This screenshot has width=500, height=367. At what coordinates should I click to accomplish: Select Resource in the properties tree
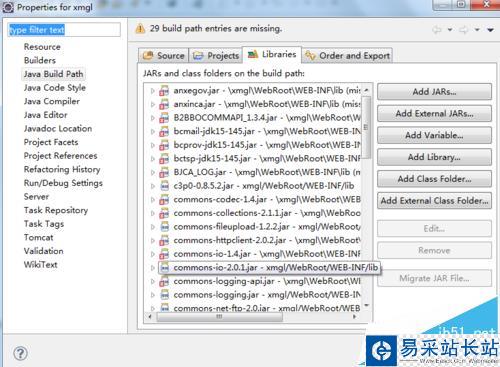click(x=42, y=47)
